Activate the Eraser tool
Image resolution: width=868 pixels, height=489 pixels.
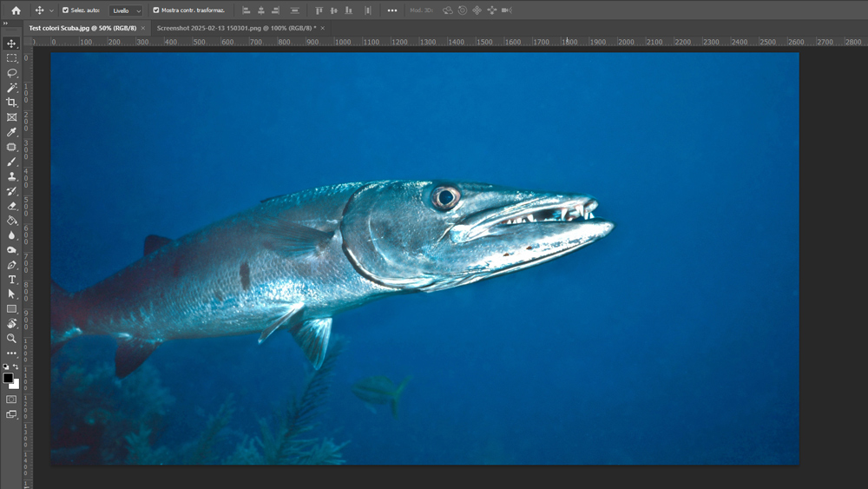tap(12, 206)
